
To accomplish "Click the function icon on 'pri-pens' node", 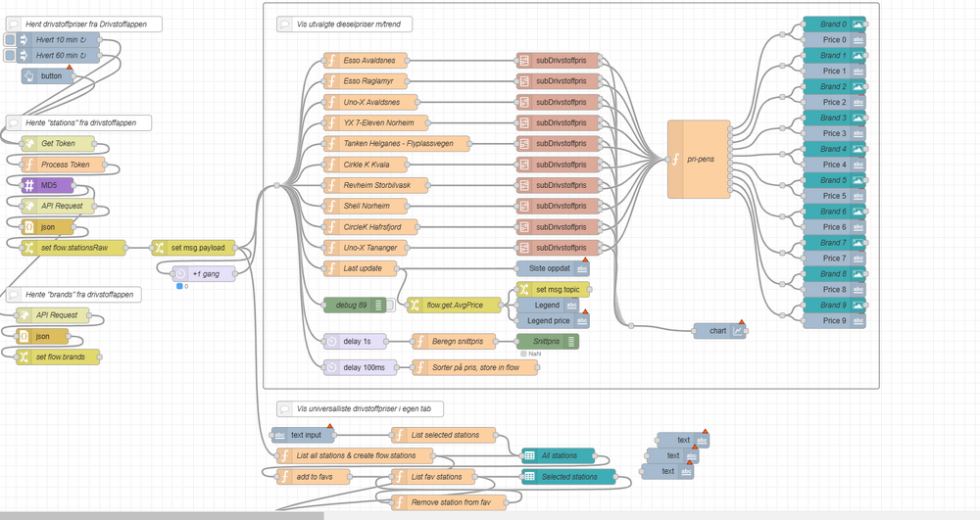I will pos(676,159).
